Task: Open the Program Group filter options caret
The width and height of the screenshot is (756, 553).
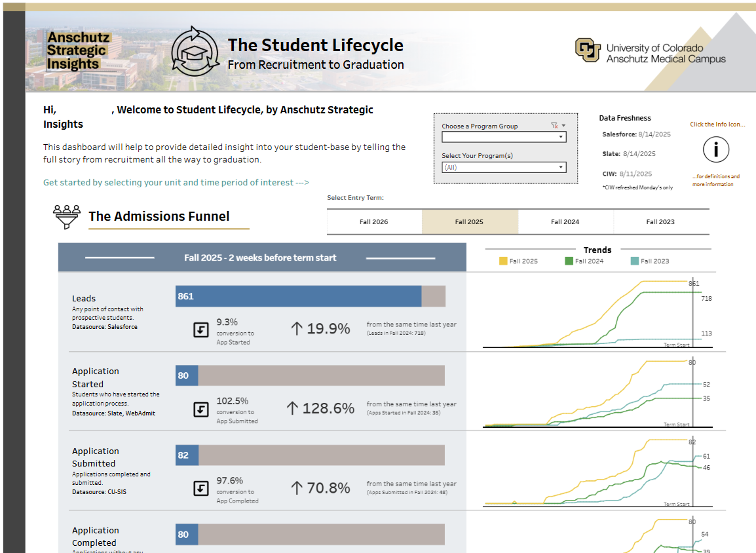Action: pos(564,126)
